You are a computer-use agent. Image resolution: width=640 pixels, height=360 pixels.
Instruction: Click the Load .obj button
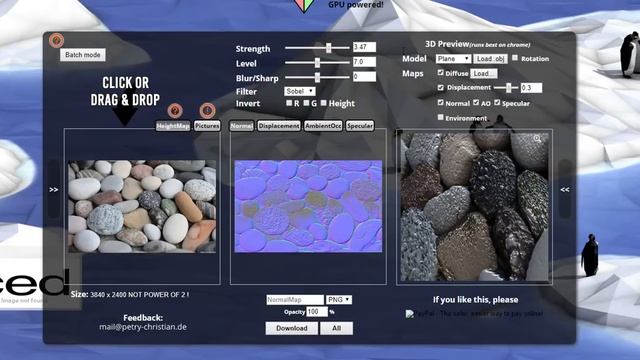pos(491,59)
